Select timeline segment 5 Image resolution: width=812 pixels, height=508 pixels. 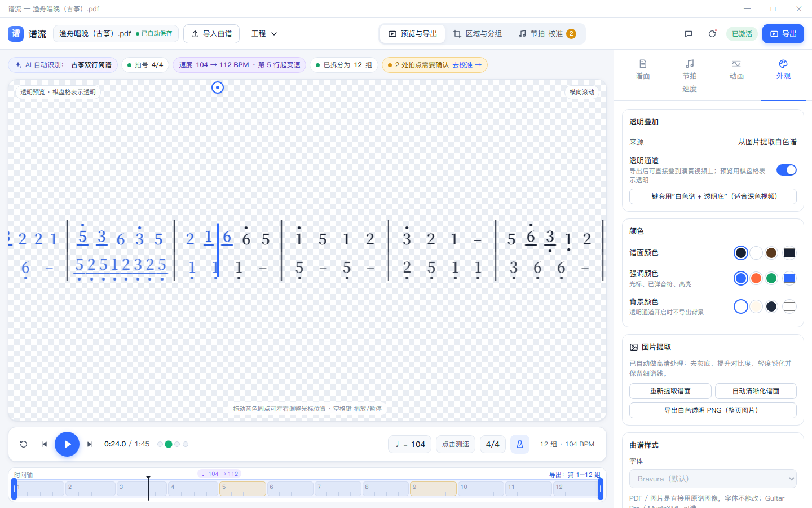point(242,489)
